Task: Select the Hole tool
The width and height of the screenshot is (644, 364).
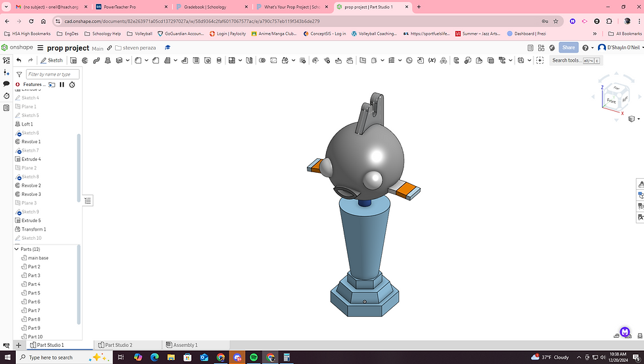Action: click(208, 60)
